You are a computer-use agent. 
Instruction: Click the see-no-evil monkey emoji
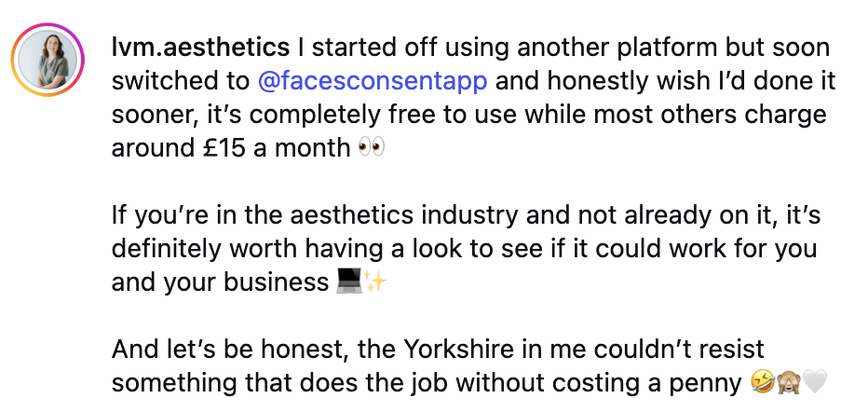point(788,384)
